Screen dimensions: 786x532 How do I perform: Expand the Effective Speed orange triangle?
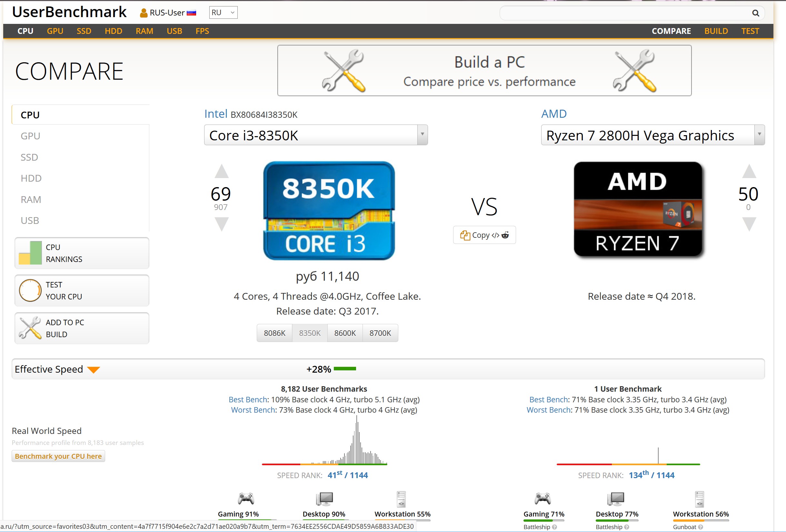coord(93,370)
